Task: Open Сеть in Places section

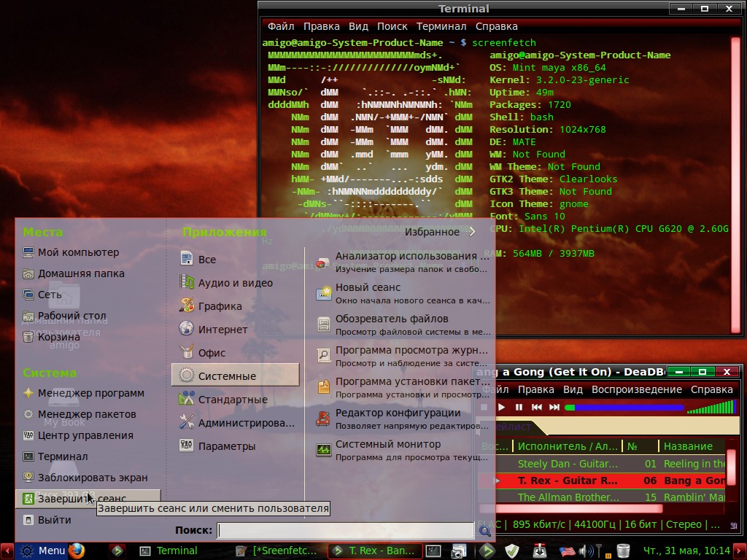Action: click(43, 295)
